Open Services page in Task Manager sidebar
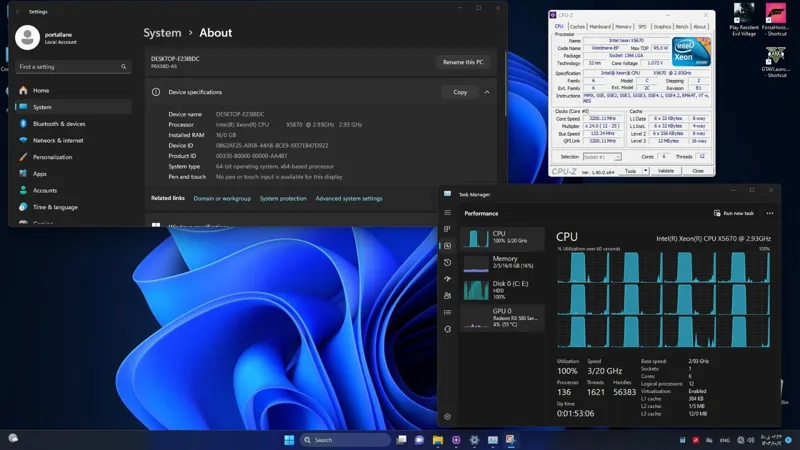This screenshot has height=450, width=800. coord(447,329)
